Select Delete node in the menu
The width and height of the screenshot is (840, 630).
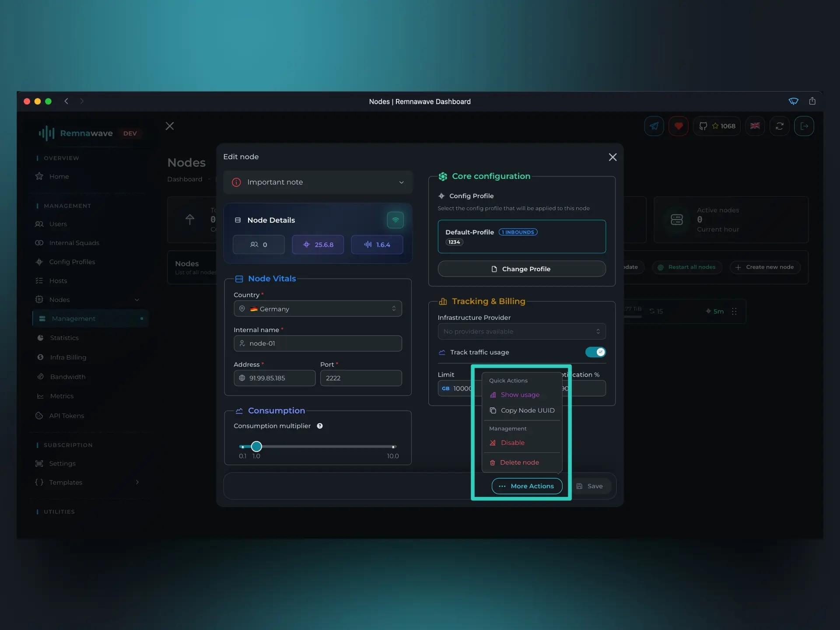519,462
